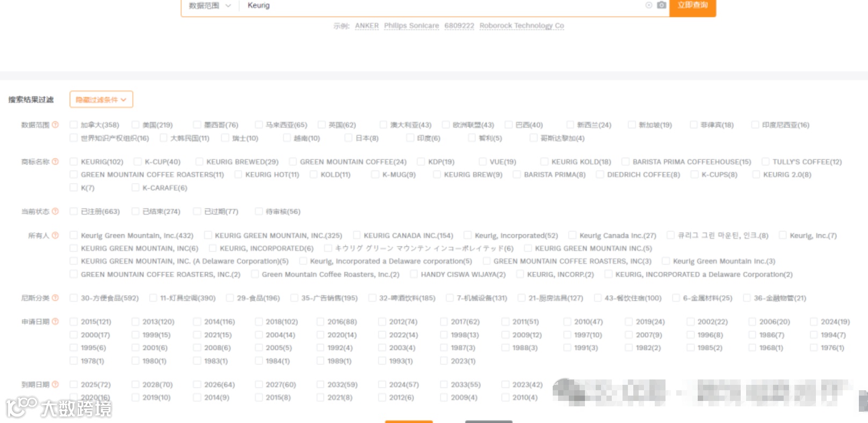Image resolution: width=868 pixels, height=423 pixels.
Task: Show help for the 申请日期 filter
Action: tap(55, 322)
